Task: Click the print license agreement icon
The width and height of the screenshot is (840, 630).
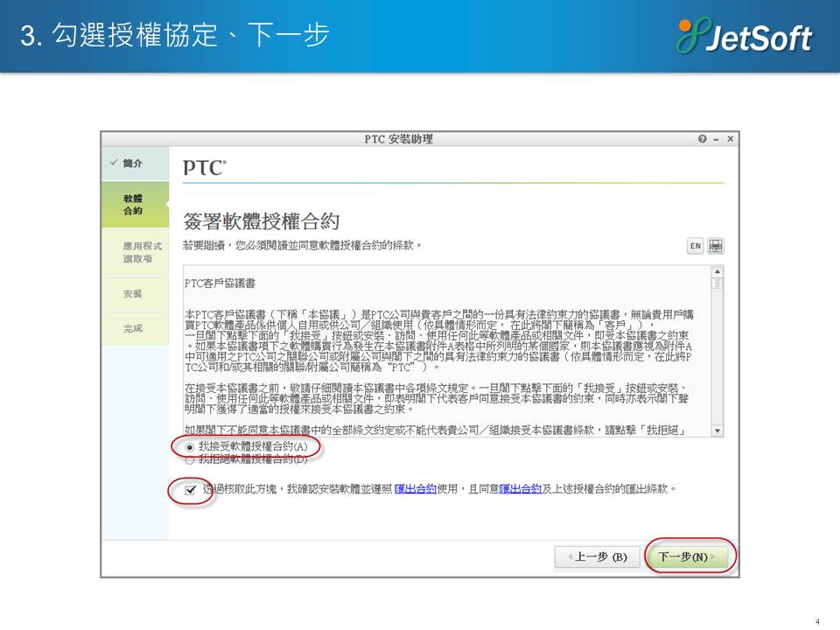Action: pyautogui.click(x=716, y=246)
